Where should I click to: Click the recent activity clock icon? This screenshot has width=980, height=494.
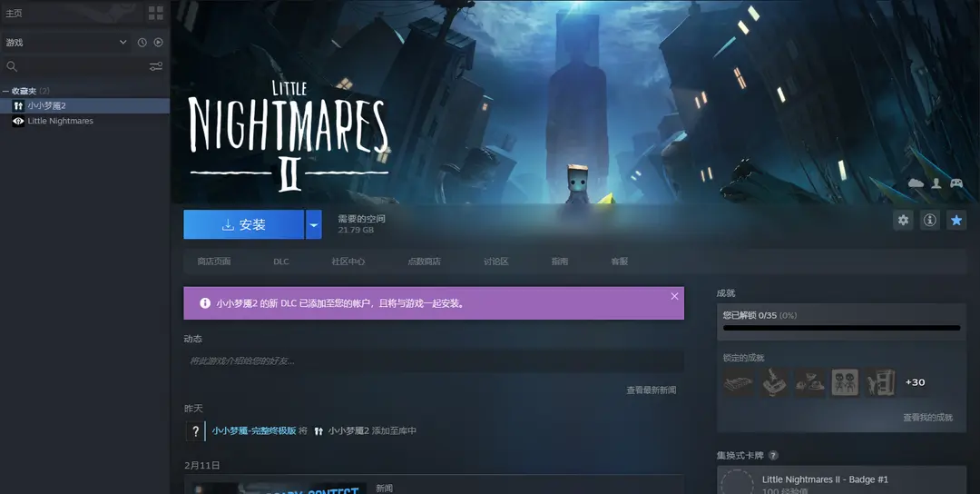point(142,43)
